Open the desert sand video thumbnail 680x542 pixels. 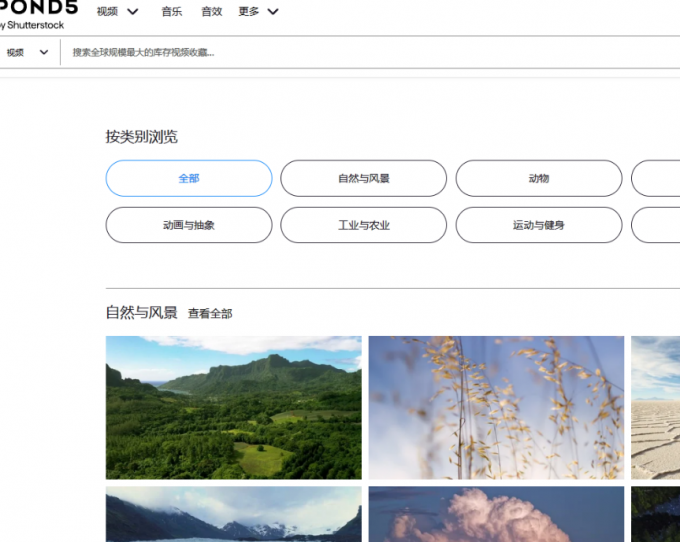click(656, 407)
